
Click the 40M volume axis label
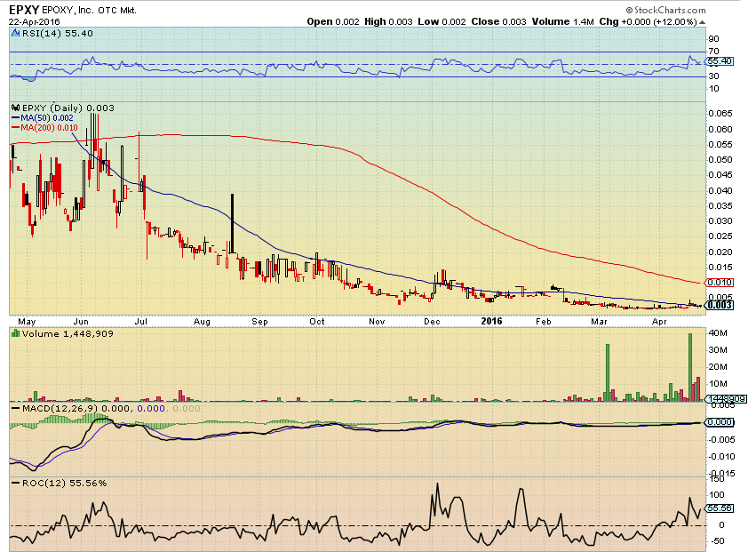718,333
